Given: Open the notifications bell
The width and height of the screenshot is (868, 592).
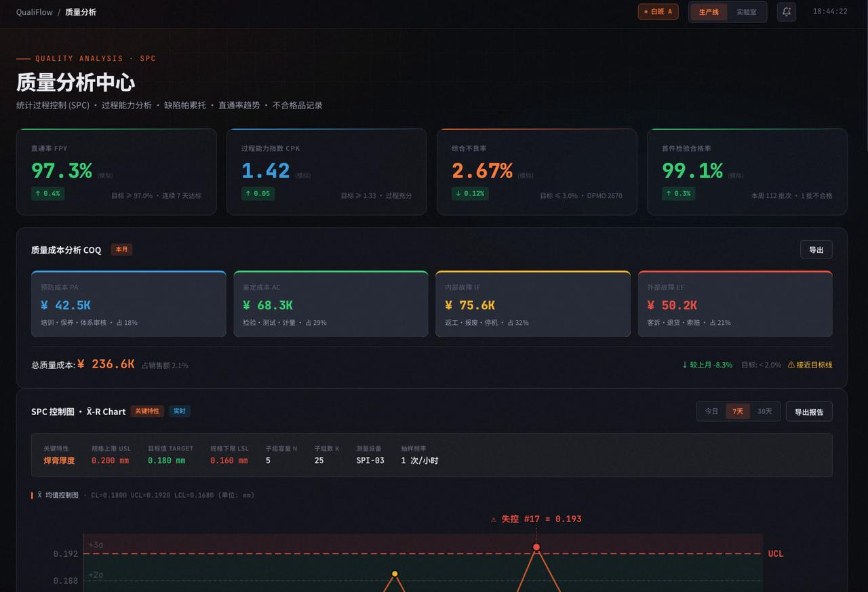Looking at the screenshot, I should [787, 12].
